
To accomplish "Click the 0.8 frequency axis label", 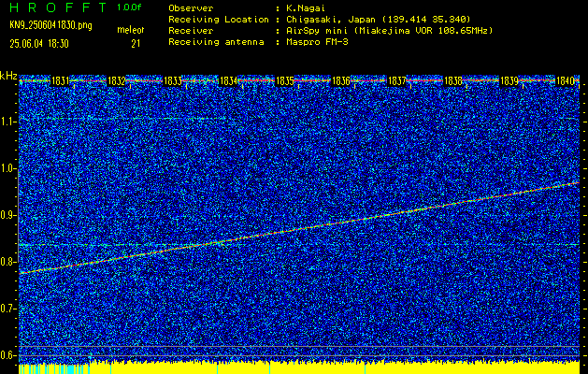I will point(7,262).
